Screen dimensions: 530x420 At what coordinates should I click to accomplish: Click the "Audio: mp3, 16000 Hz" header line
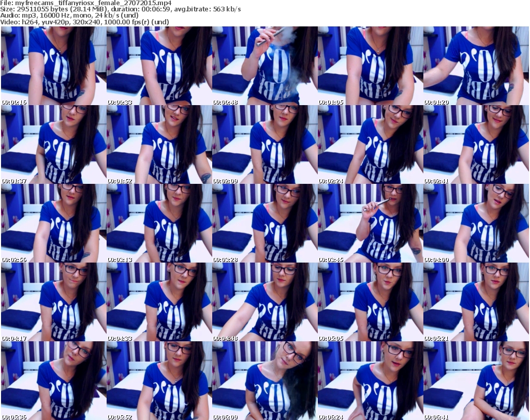(69, 16)
